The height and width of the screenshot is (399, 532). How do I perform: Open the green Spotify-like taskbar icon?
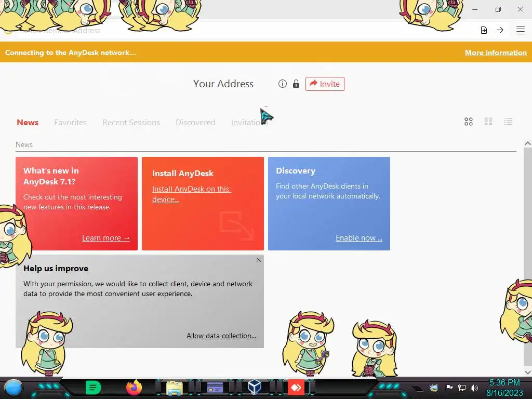94,388
